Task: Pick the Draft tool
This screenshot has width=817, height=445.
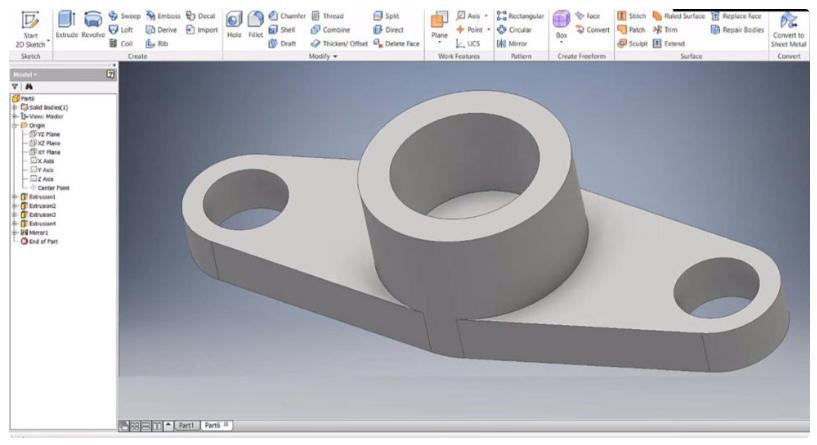Action: point(282,43)
